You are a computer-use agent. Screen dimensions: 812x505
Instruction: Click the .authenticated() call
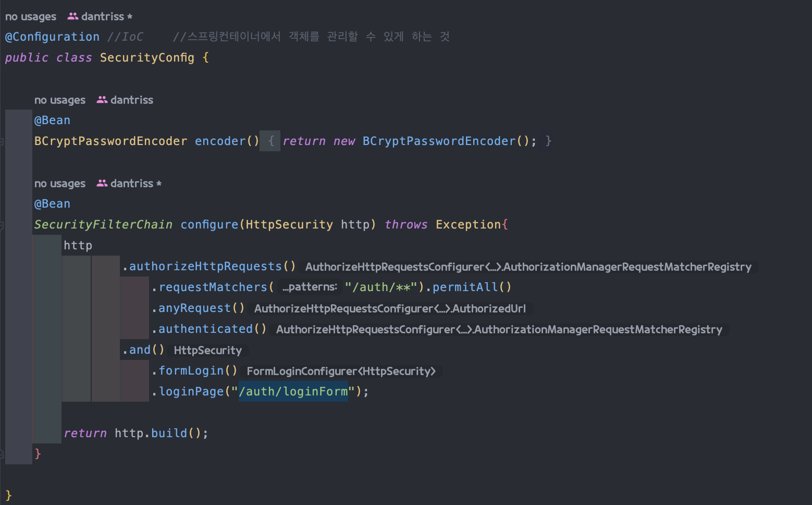(209, 329)
